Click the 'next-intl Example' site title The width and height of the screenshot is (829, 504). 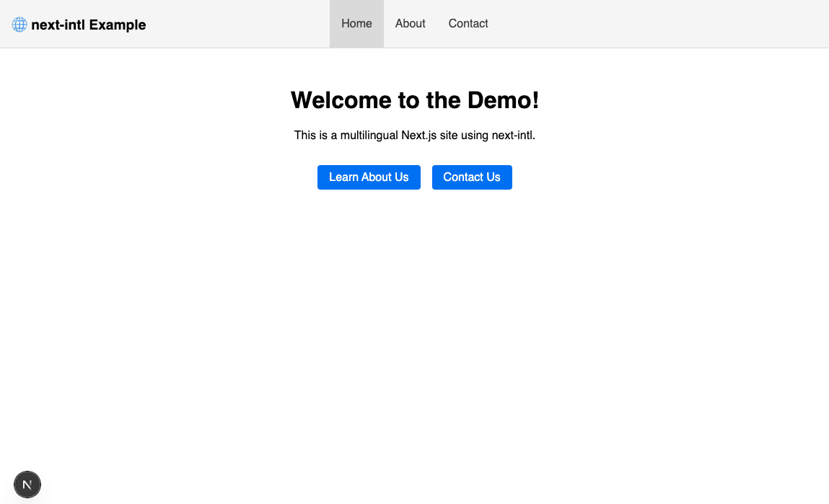click(88, 25)
